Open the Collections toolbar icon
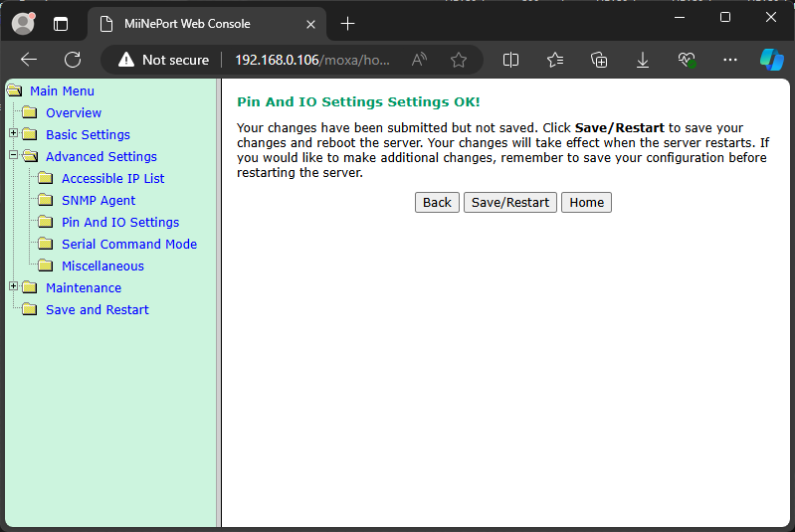 point(599,60)
